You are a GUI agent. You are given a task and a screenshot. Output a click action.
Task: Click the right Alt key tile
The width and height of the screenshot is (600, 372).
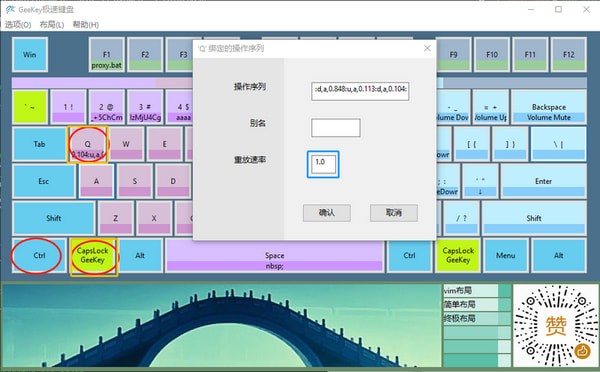point(559,255)
